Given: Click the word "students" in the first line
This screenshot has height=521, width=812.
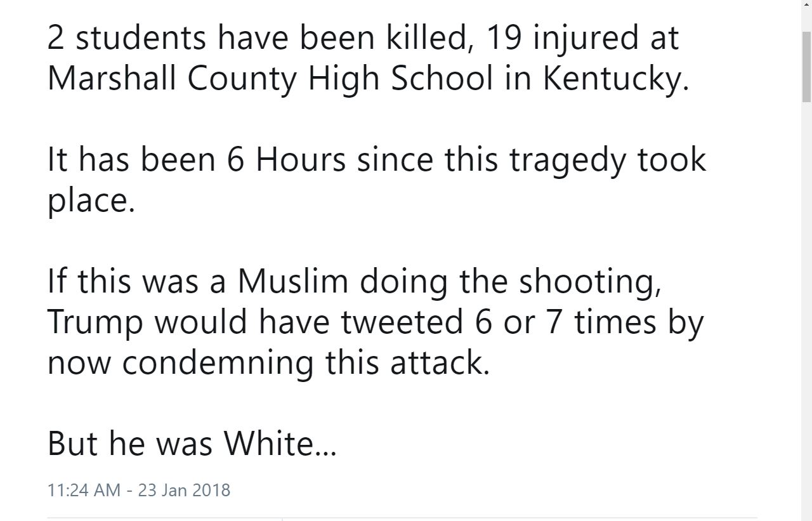Looking at the screenshot, I should tap(141, 38).
